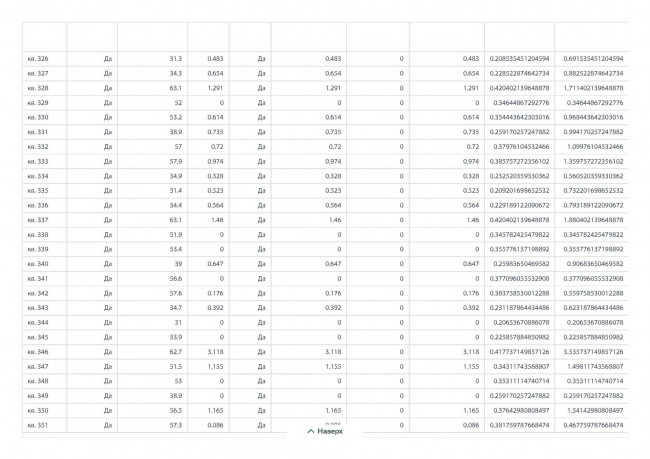Click value 1.880402139648878 in row кв. 337
650x459 pixels.
click(593, 220)
